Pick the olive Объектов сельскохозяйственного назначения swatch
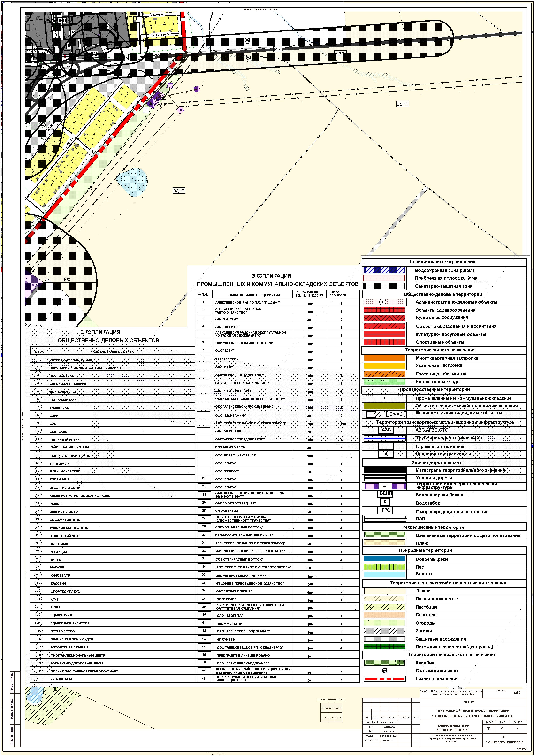Viewport: 534px width, 756px height. pyautogui.click(x=385, y=406)
